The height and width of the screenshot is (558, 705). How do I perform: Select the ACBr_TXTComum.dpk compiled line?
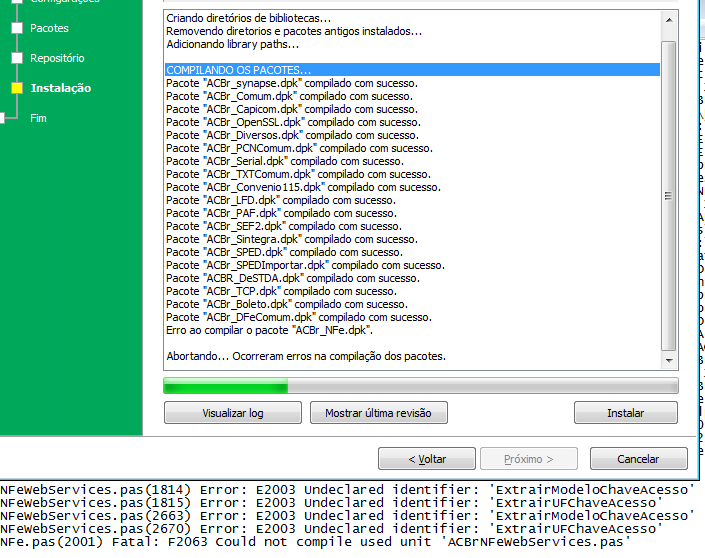click(x=298, y=174)
